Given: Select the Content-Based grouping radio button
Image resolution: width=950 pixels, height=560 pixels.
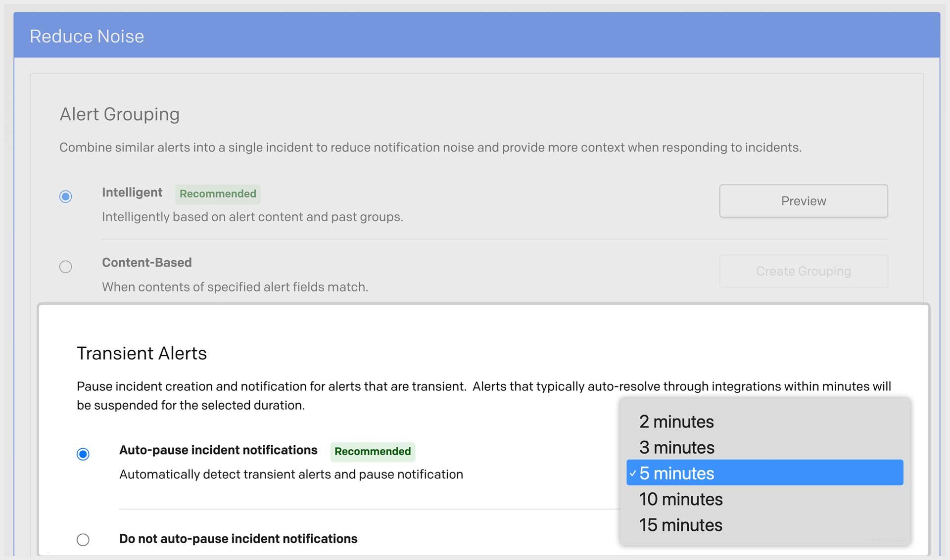Looking at the screenshot, I should pyautogui.click(x=65, y=267).
